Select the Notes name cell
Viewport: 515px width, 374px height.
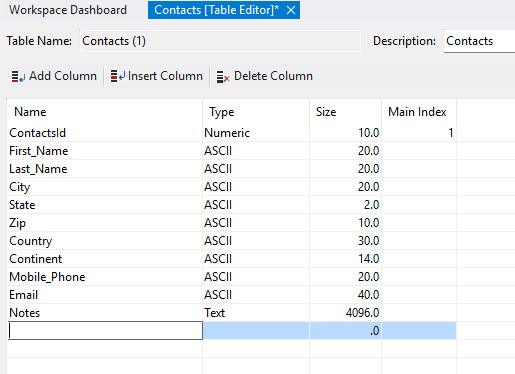point(105,313)
